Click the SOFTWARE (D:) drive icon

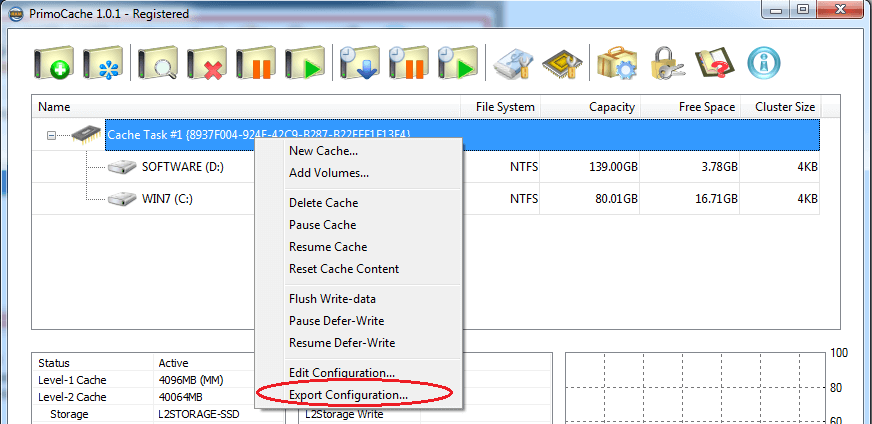(x=122, y=166)
